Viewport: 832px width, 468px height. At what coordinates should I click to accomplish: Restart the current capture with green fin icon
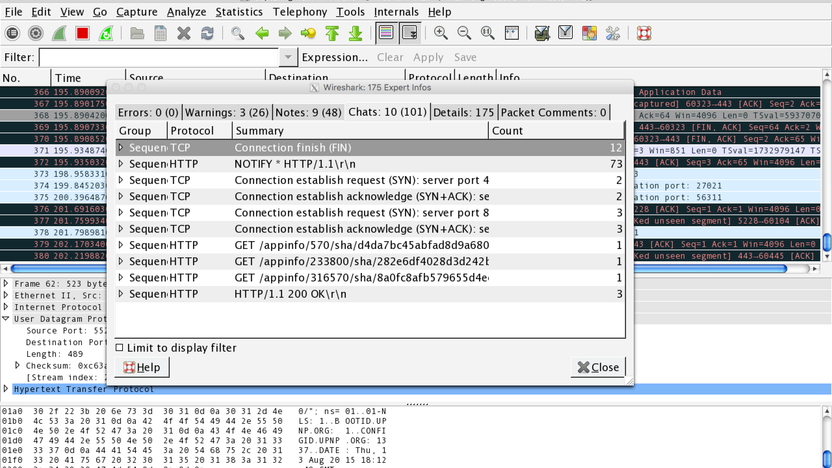coord(106,33)
